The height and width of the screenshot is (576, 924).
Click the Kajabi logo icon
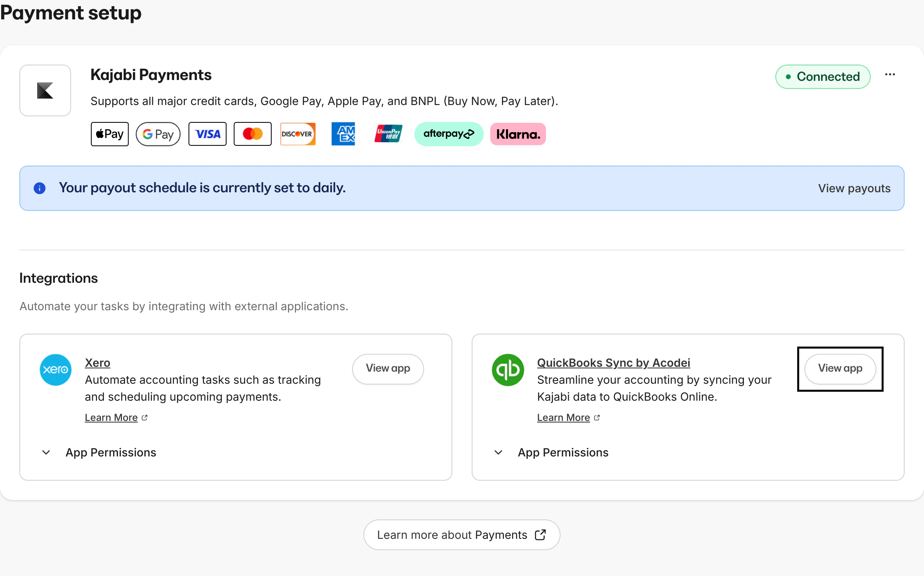[45, 90]
